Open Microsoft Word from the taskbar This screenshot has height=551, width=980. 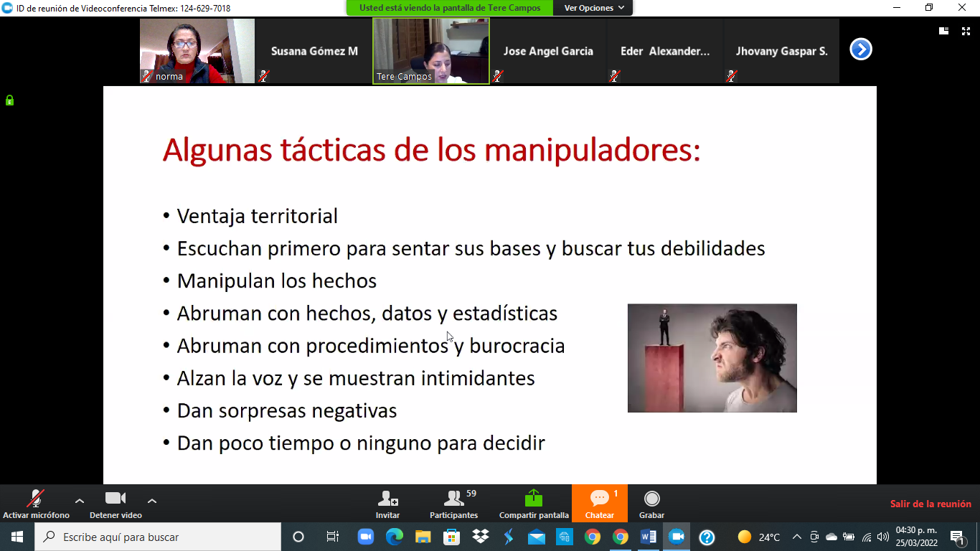pyautogui.click(x=648, y=537)
